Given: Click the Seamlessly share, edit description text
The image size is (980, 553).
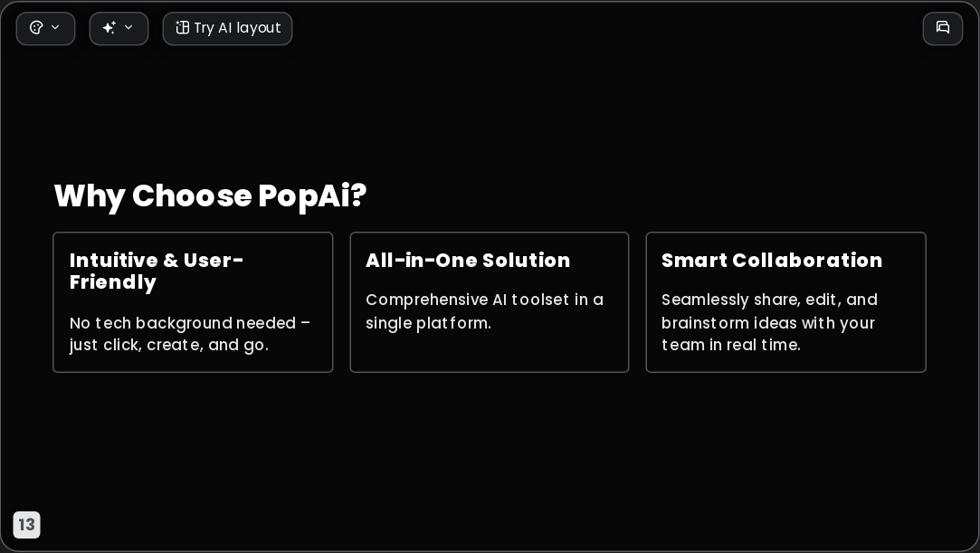Looking at the screenshot, I should point(769,322).
